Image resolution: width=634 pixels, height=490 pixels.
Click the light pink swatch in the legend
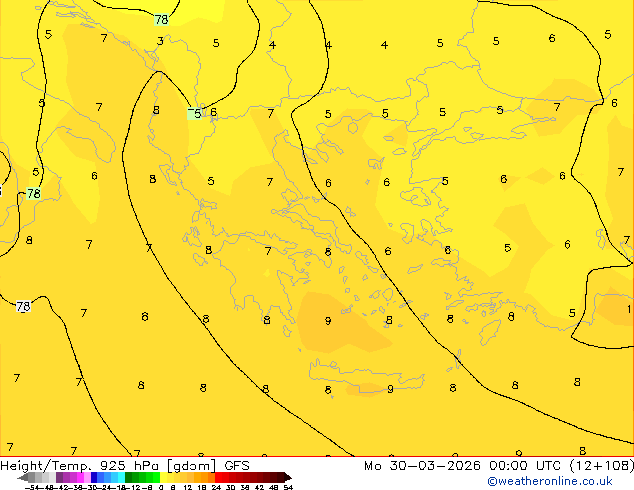[x=87, y=477]
